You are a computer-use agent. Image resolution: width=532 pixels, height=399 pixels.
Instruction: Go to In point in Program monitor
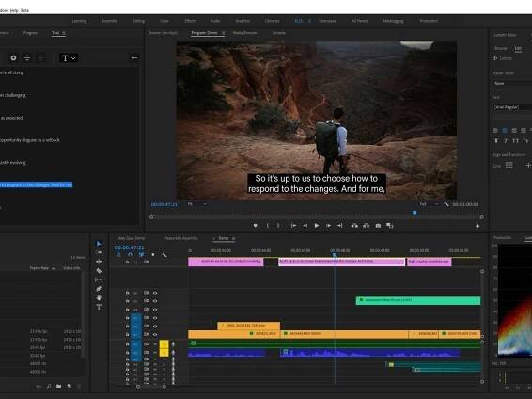tap(294, 226)
